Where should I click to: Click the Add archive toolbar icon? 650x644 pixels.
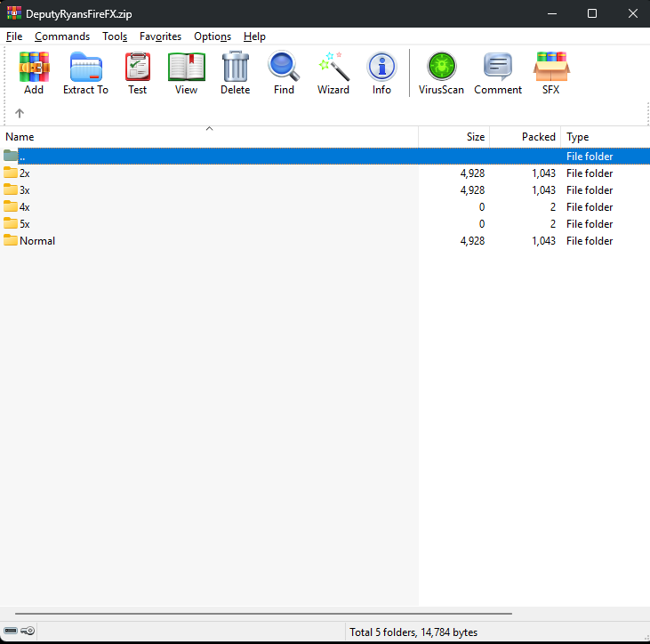click(34, 73)
